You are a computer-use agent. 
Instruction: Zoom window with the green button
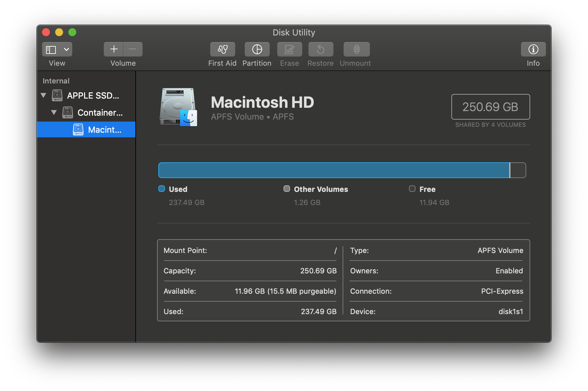(72, 32)
